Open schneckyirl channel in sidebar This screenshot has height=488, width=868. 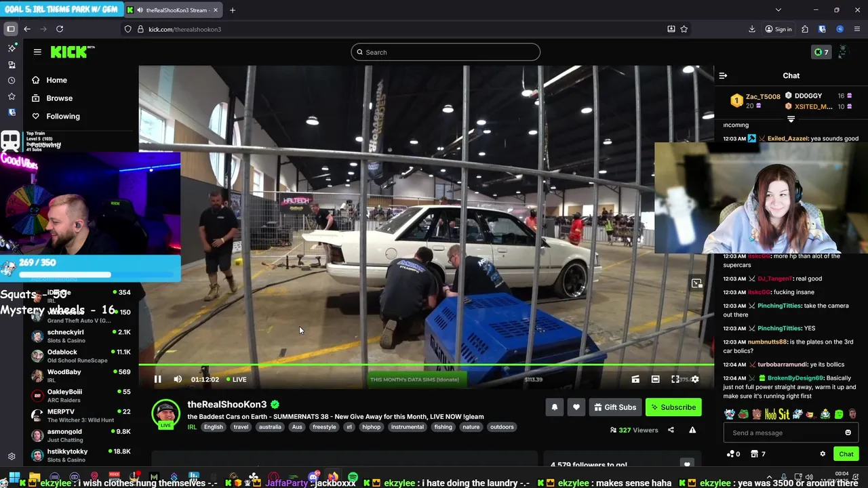80,336
